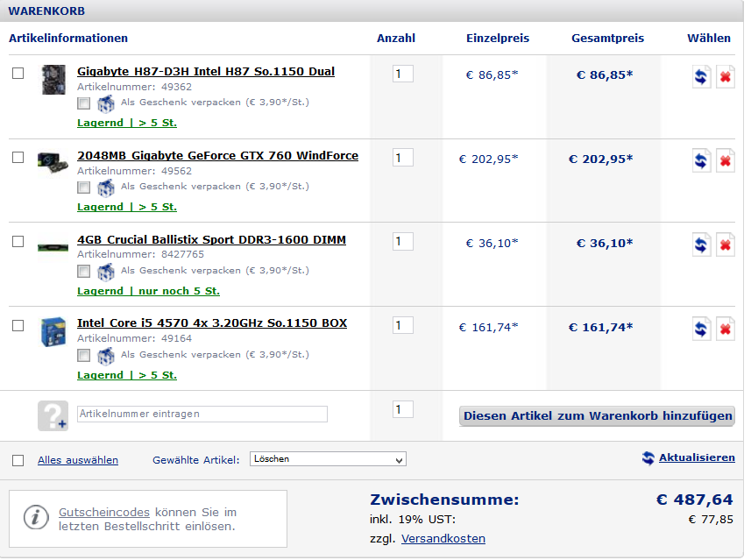Click Diesen Artikel zum Warenkorb hinzufügen button

pyautogui.click(x=598, y=416)
